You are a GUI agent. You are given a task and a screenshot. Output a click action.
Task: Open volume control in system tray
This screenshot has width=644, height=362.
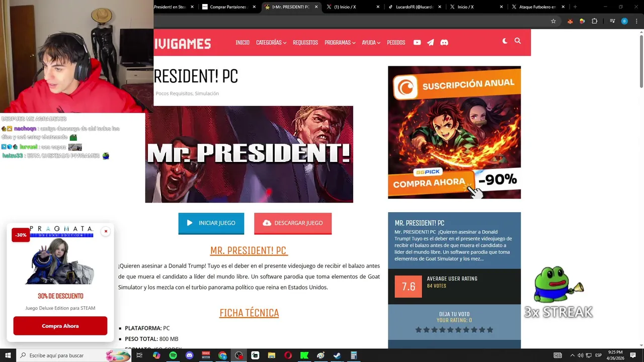[x=581, y=355]
